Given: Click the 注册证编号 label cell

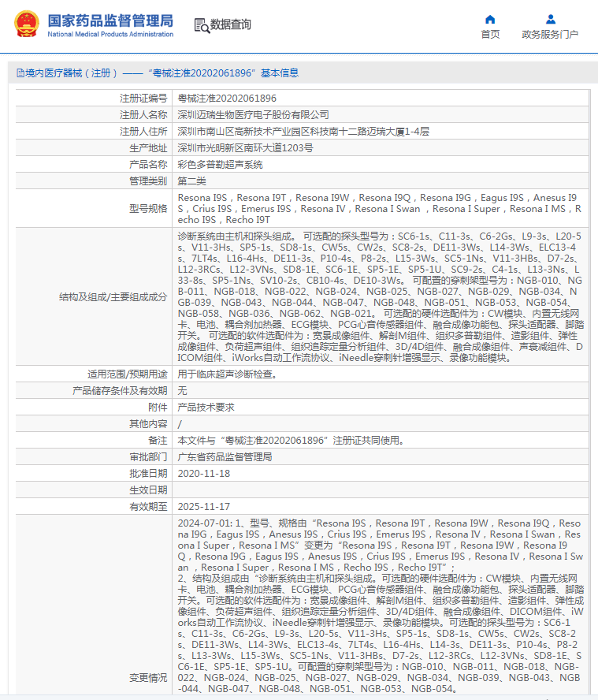Looking at the screenshot, I should point(143,99).
